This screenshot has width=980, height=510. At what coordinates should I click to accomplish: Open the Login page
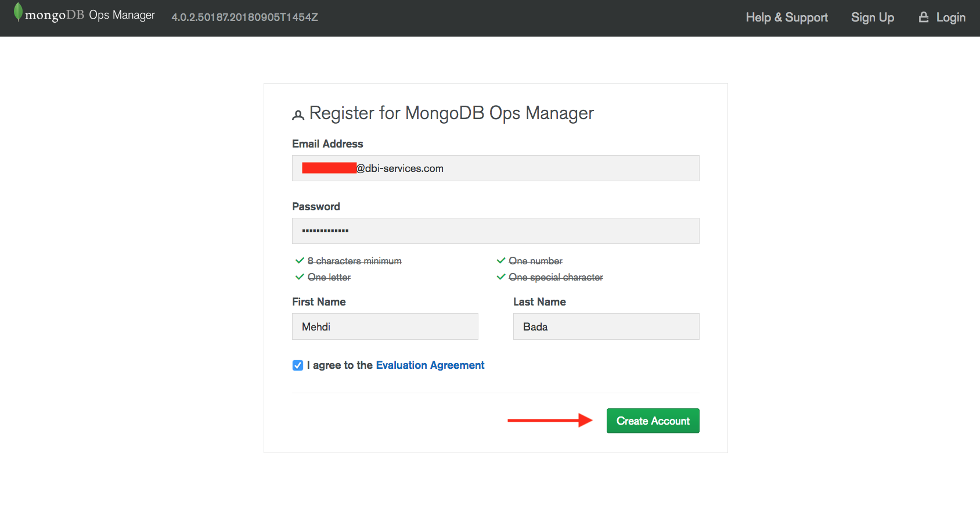click(951, 17)
